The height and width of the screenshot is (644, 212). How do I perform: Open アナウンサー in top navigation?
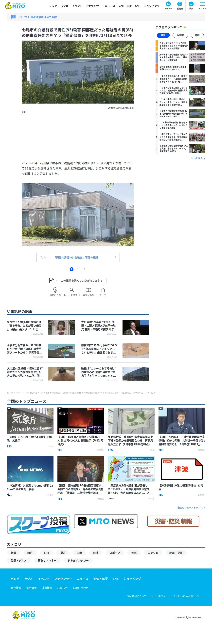click(x=94, y=6)
